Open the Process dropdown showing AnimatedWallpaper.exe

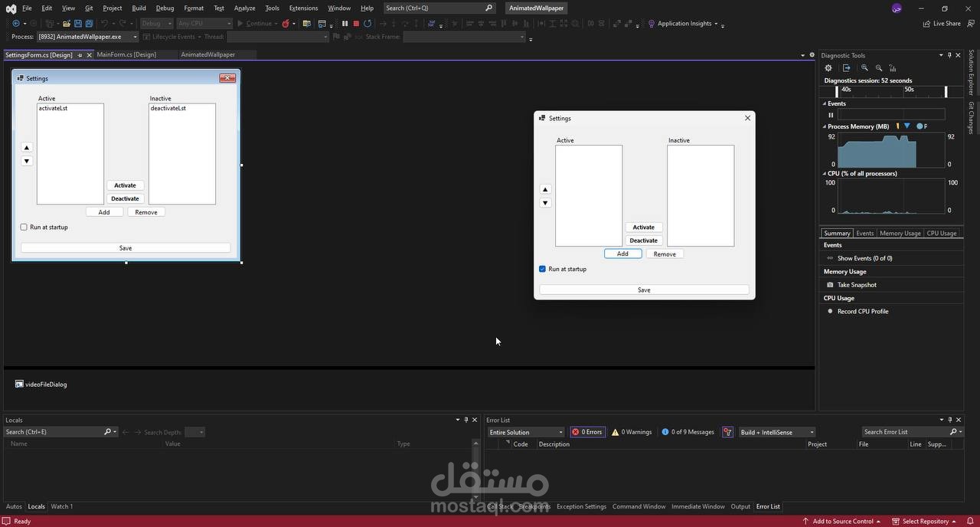[x=87, y=37]
